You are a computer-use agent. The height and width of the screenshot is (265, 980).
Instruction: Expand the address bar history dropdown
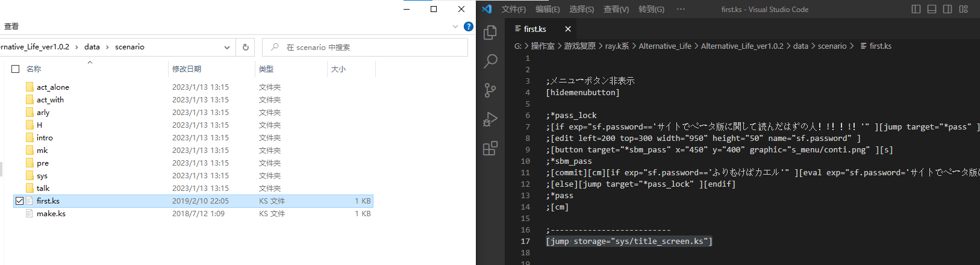pyautogui.click(x=227, y=47)
